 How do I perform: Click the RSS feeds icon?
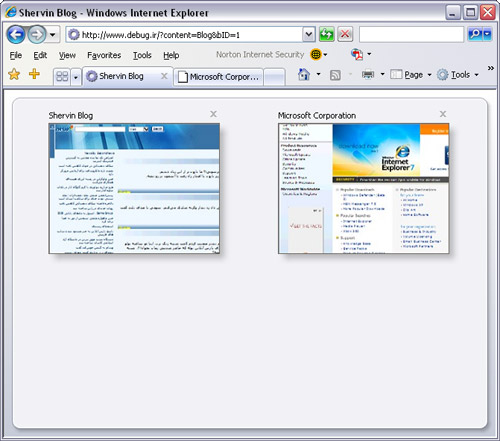335,75
